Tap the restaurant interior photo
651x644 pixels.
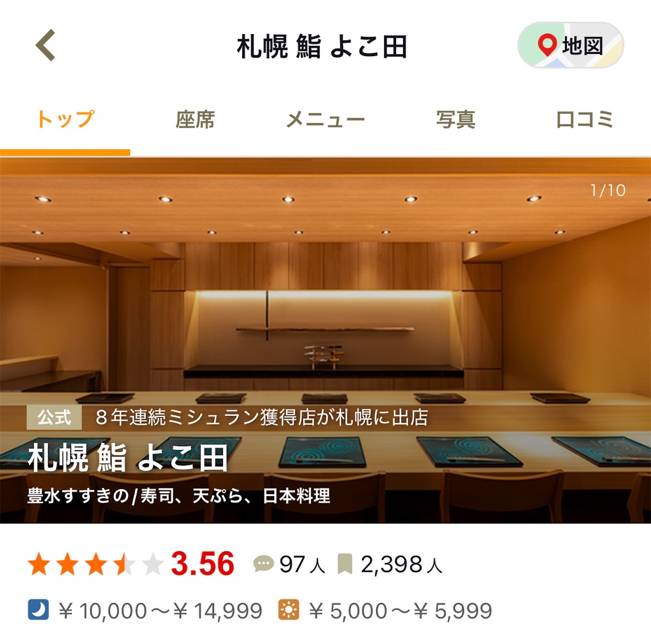click(325, 340)
